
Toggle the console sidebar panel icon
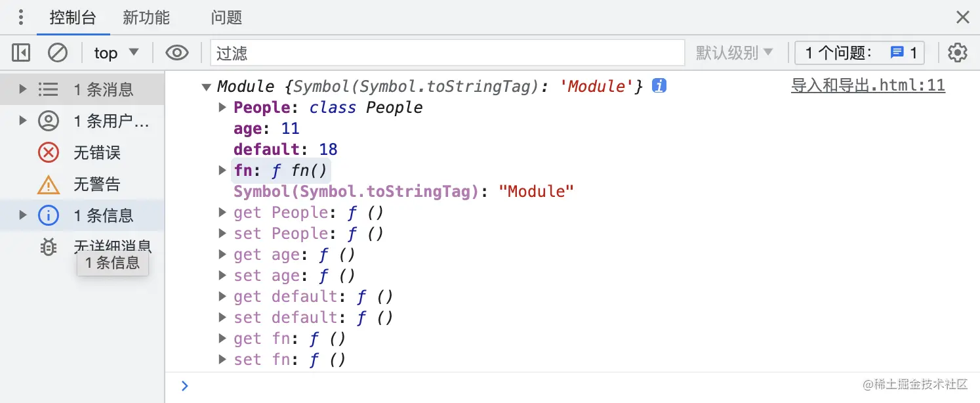(x=21, y=53)
